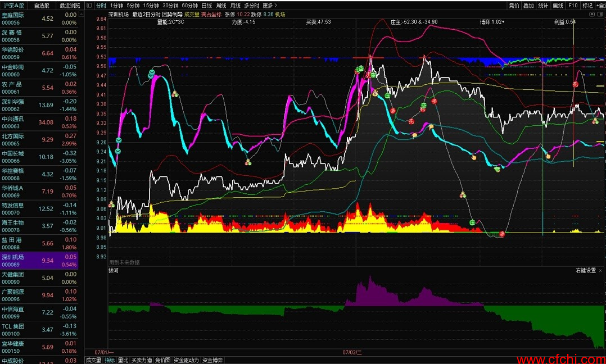Click the round dot icon at chart top-right

(x=592, y=14)
